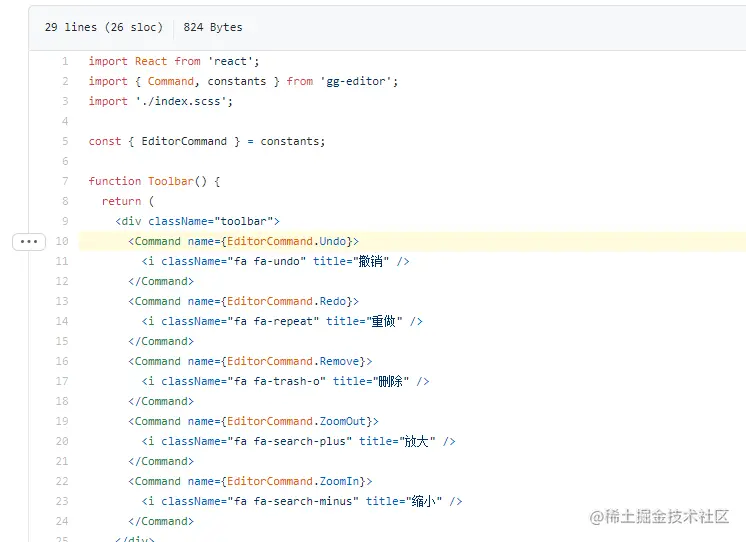Screen dimensions: 746x542
Task: Select line number 2
Action: [x=65, y=81]
